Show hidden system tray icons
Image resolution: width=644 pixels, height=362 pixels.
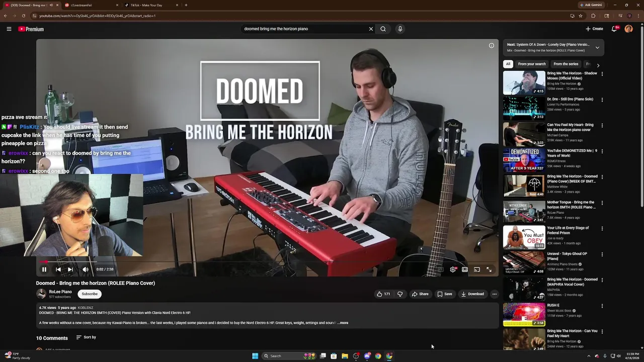click(x=589, y=356)
